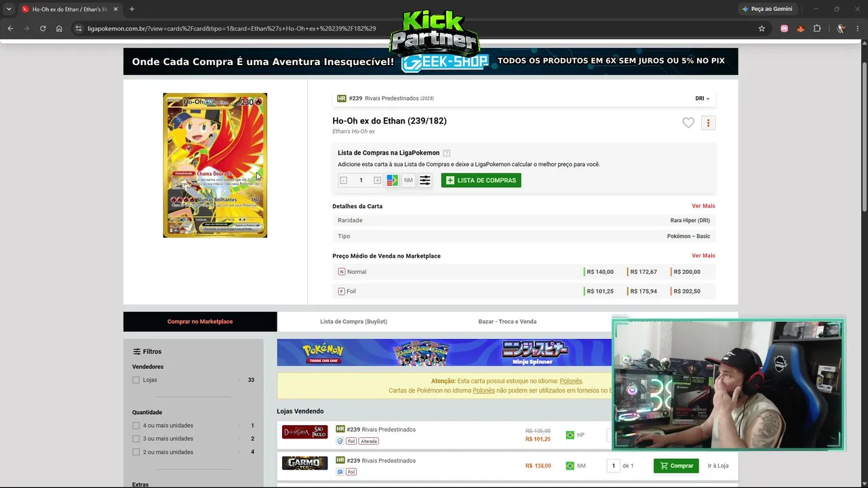Open shopping list filter sliders icon

425,180
